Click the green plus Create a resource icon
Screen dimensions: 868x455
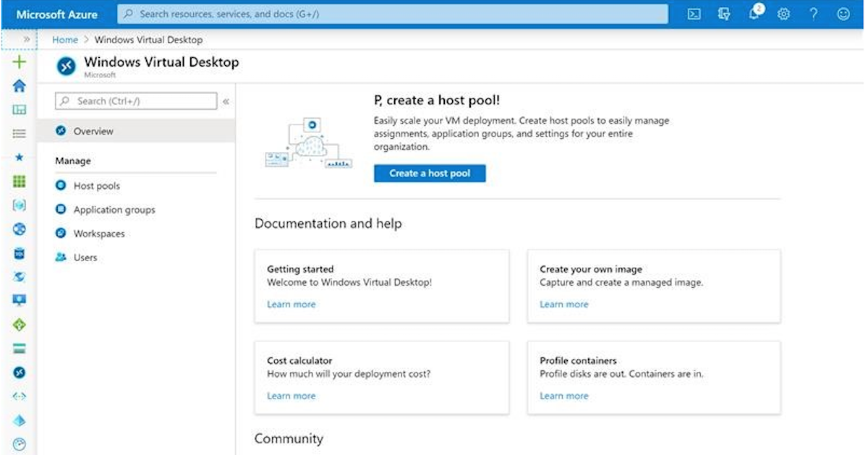pyautogui.click(x=20, y=62)
